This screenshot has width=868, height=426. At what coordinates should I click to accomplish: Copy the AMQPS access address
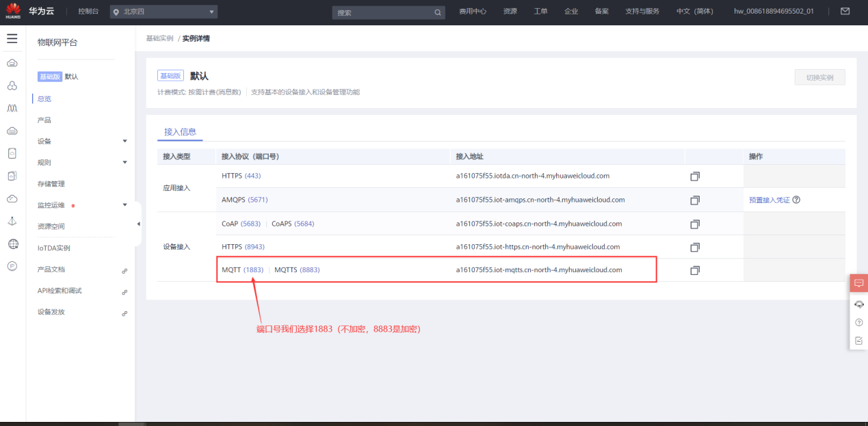coord(695,200)
